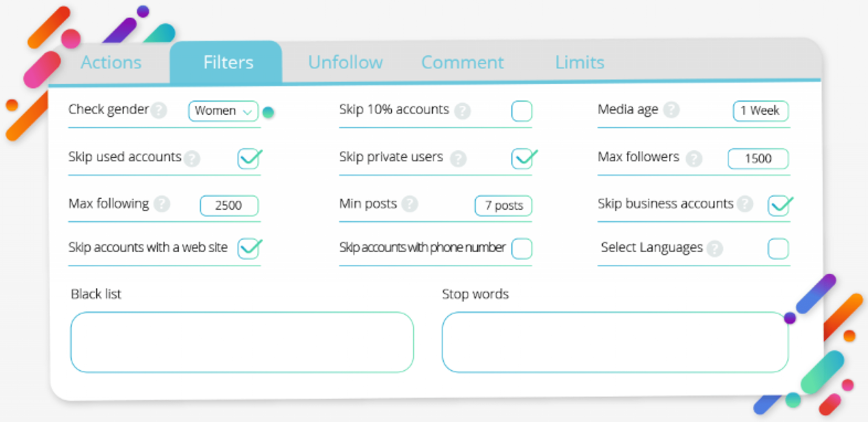Click help icon next to Max followers
Viewport: 868px width, 422px height.
coord(694,159)
